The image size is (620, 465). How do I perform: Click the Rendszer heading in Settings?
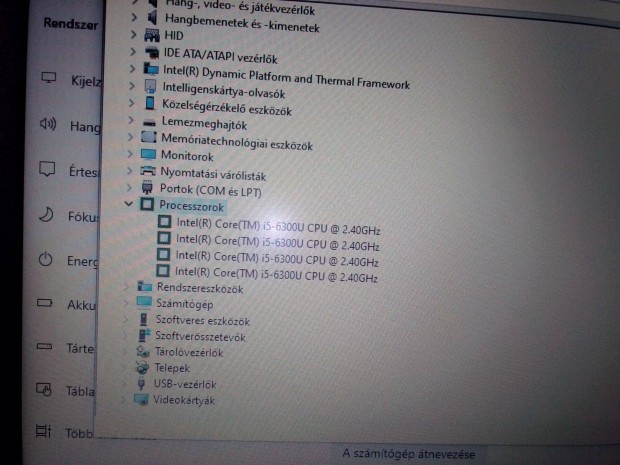click(x=70, y=24)
